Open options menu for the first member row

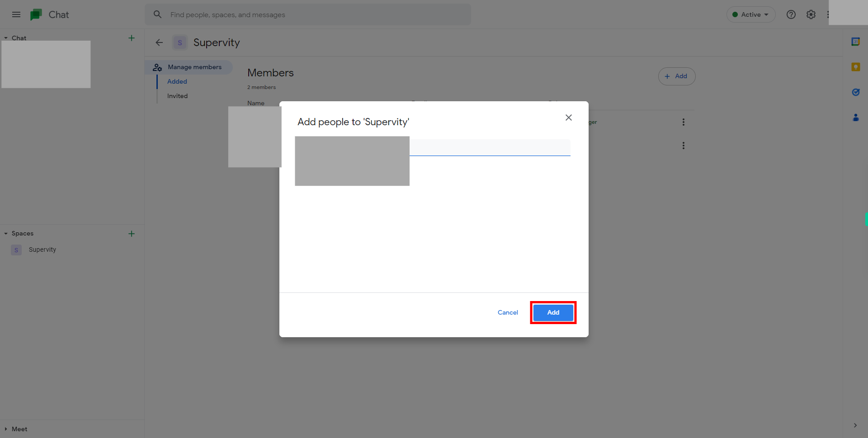click(x=684, y=122)
